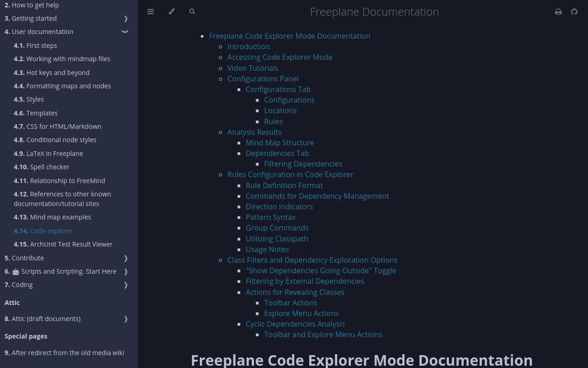Screen dimensions: 588x368
Task: Open Commands for Dependency Management link
Action: pyautogui.click(x=317, y=196)
